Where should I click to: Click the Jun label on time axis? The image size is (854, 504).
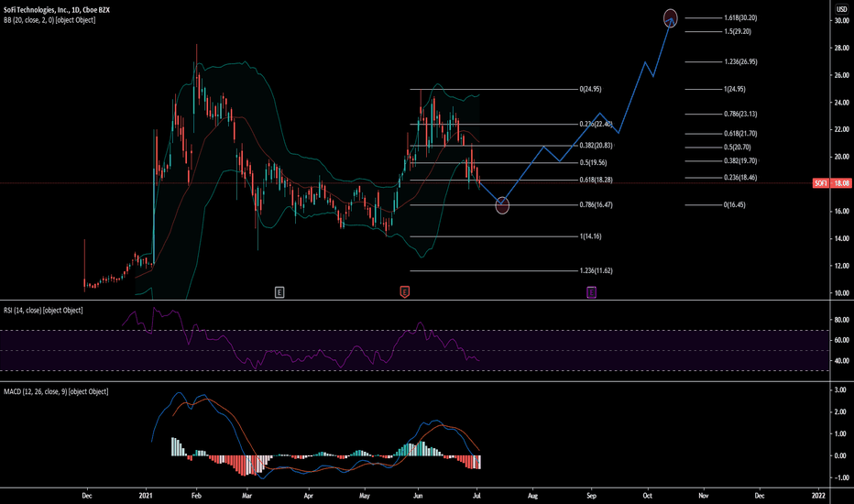418,496
